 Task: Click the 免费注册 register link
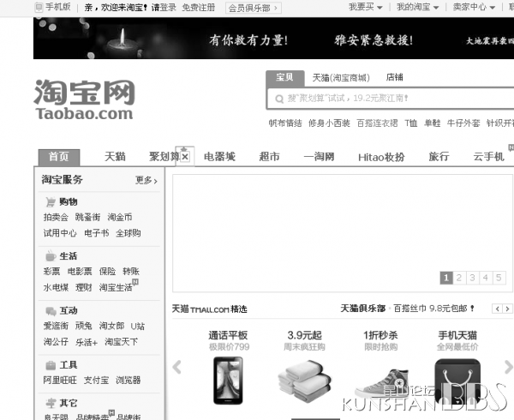coord(199,7)
